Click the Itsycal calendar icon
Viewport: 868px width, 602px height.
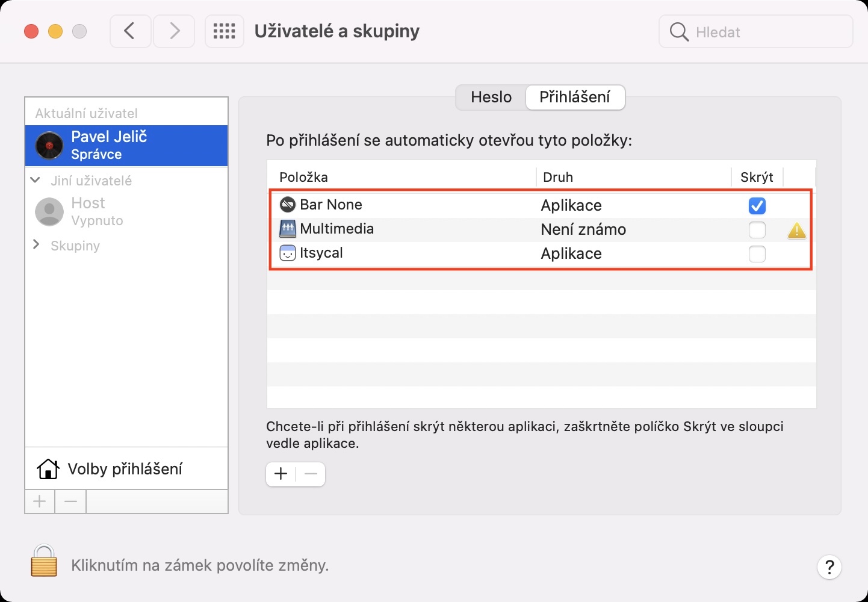288,253
